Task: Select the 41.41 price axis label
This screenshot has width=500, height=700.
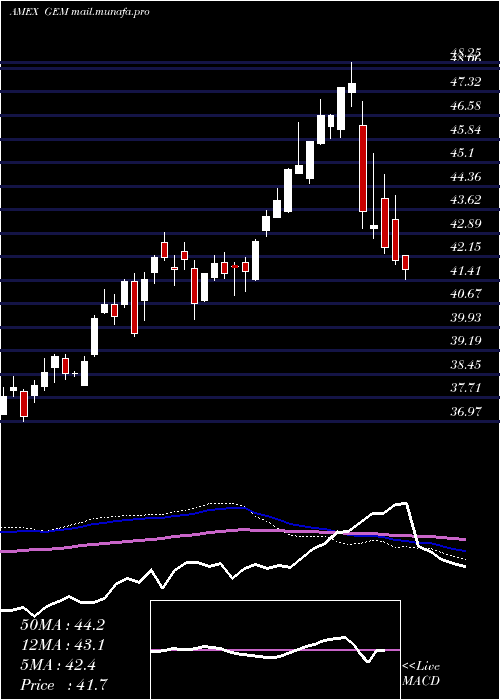Action: pyautogui.click(x=466, y=271)
